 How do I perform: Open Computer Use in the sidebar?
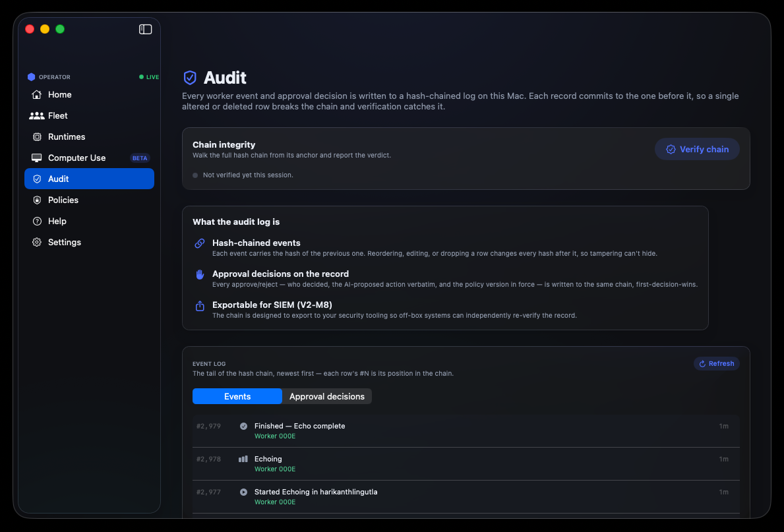[89, 158]
